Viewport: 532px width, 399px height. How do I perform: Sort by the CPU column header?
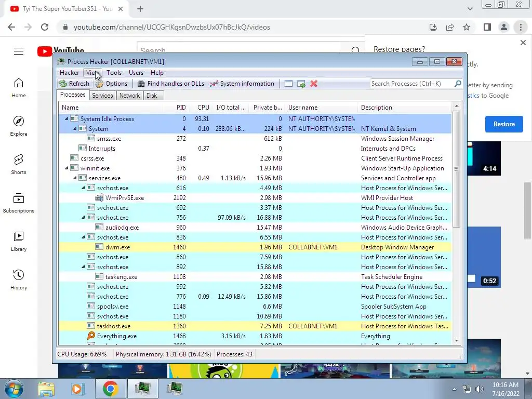click(x=201, y=108)
